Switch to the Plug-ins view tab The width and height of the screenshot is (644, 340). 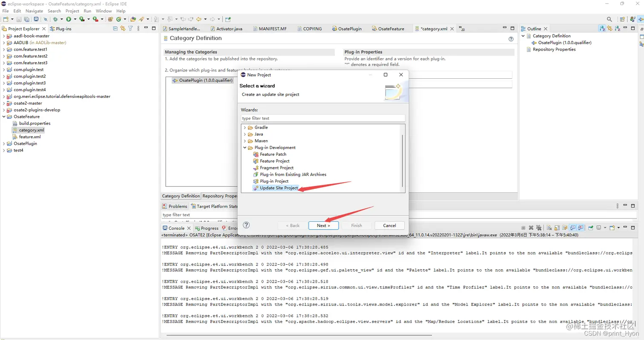[x=60, y=29]
